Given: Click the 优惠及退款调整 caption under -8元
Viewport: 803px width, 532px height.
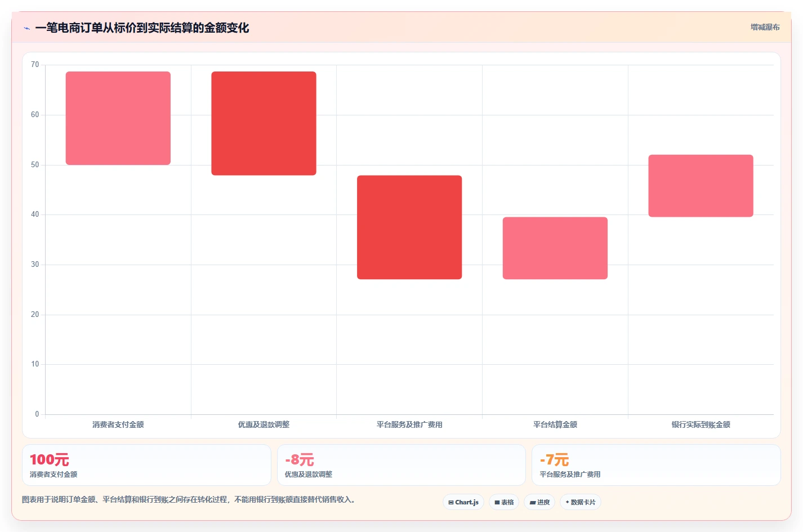Looking at the screenshot, I should pyautogui.click(x=309, y=475).
